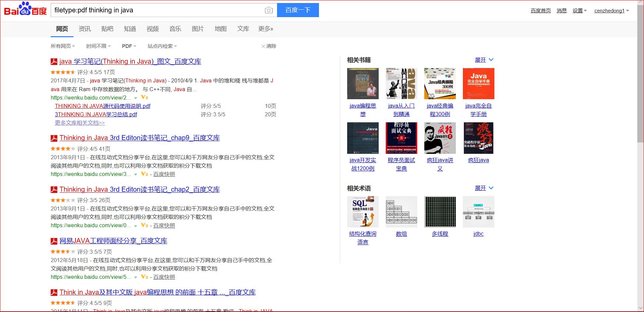Click PDF icon of chap2 读书笔记 result

pos(54,190)
